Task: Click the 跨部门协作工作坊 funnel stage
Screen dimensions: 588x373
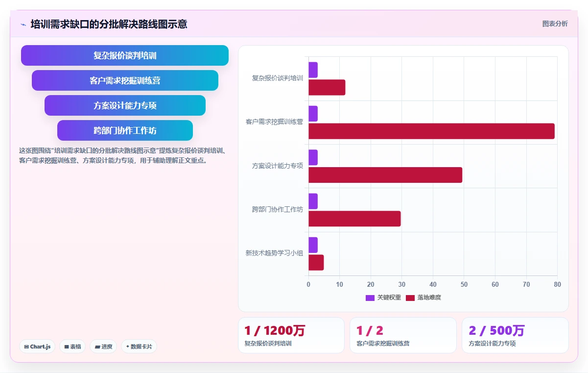Action: [125, 130]
